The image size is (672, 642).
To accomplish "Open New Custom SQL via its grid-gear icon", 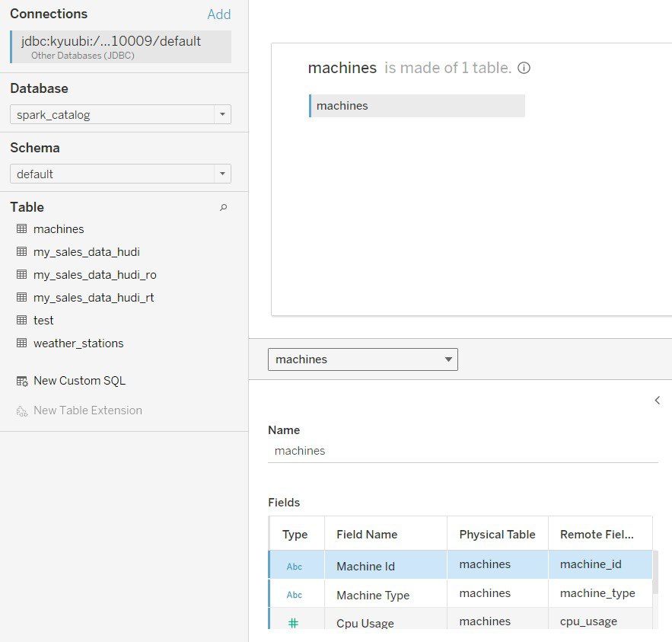I will [x=21, y=380].
